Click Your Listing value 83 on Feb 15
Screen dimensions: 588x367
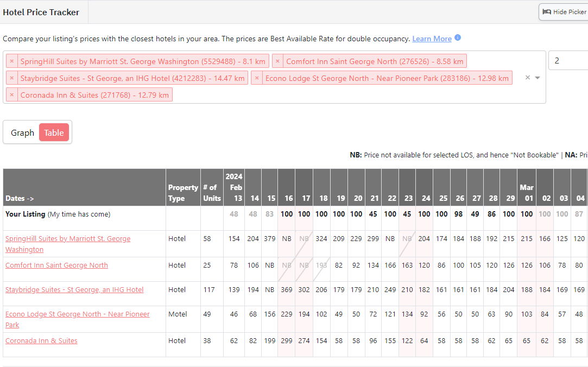[x=270, y=214]
